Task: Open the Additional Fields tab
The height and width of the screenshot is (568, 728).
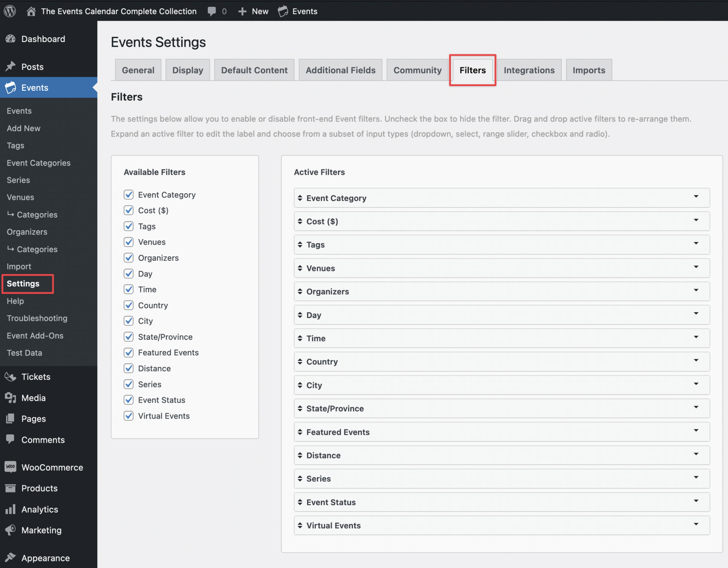Action: tap(340, 70)
